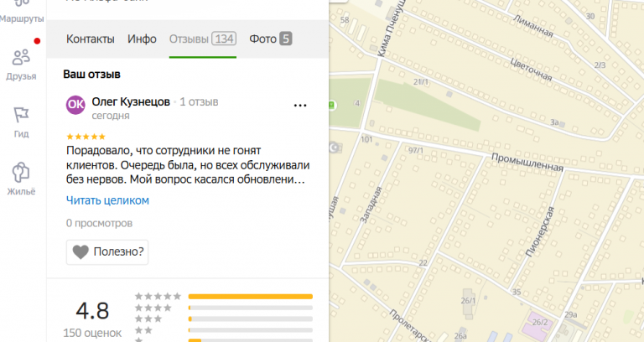Open the three-dot review options menu

[300, 106]
